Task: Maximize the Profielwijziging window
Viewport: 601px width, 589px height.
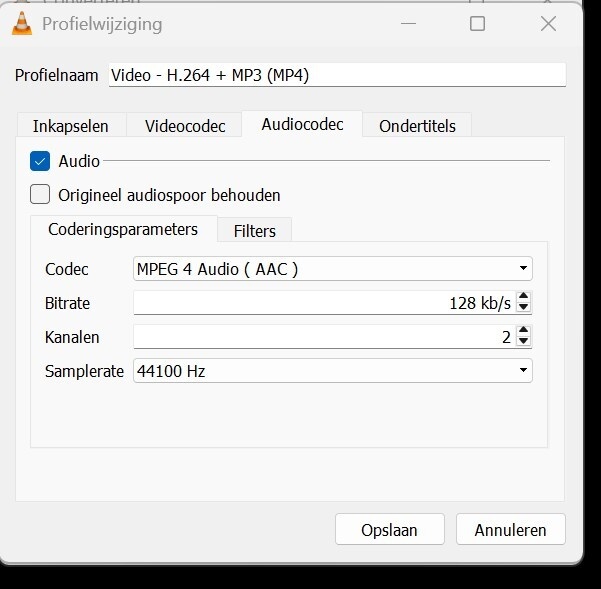Action: coord(477,24)
